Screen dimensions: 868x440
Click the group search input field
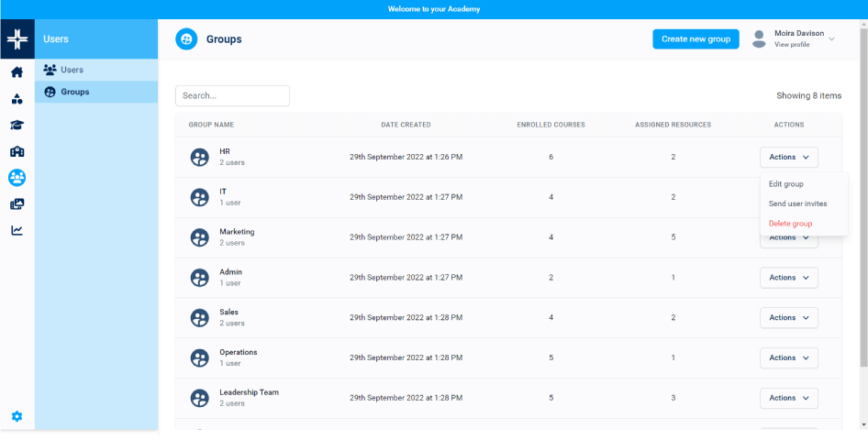click(232, 95)
